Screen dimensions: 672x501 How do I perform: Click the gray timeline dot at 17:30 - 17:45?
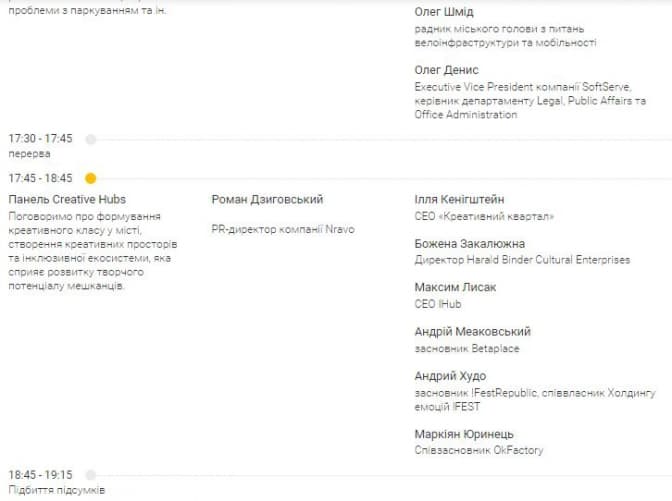tap(91, 139)
